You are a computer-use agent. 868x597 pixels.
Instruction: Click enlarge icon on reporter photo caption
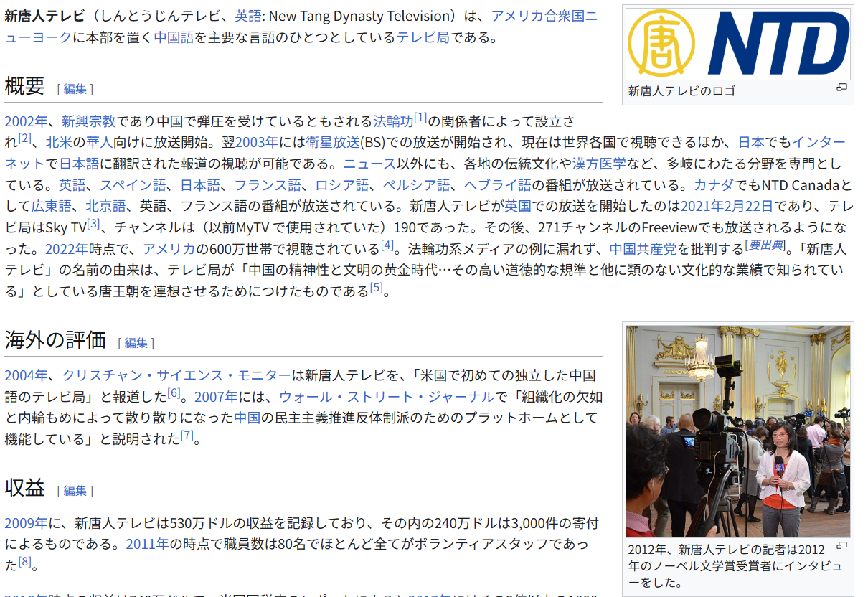841,546
